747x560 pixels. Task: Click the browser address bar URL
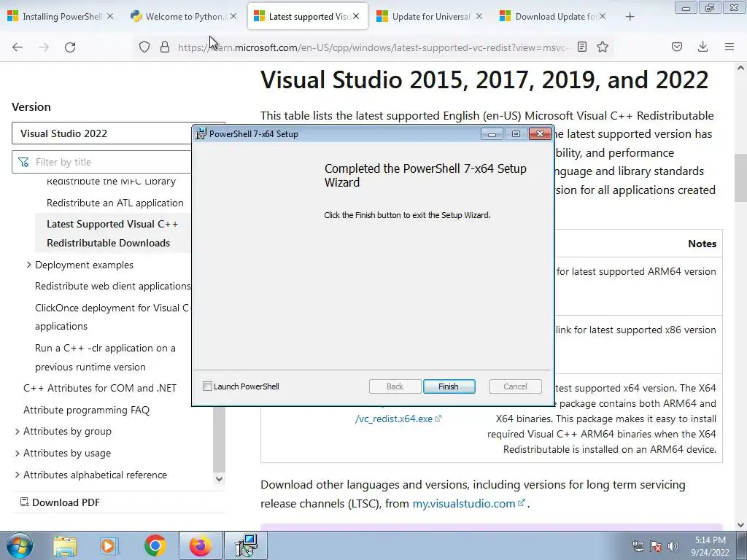tap(373, 47)
